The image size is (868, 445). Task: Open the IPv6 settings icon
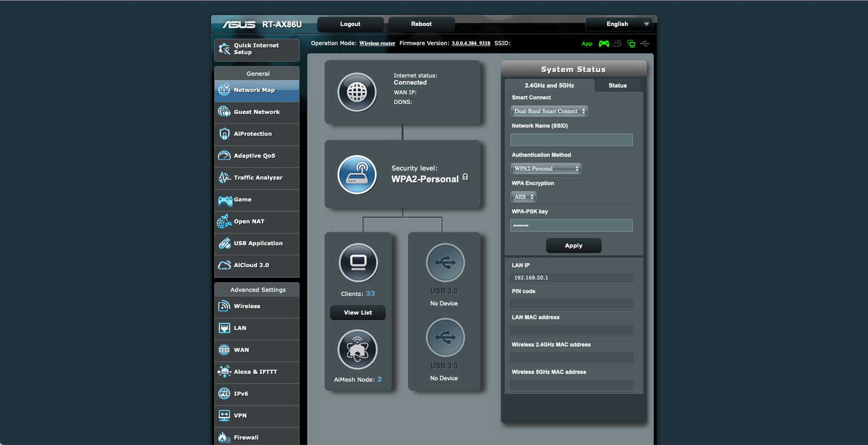[224, 394]
